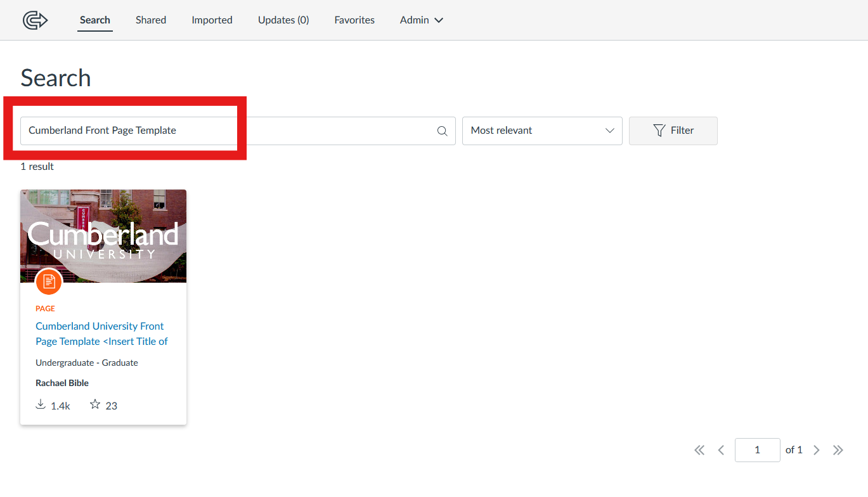Click the magnifying glass search icon

click(443, 131)
